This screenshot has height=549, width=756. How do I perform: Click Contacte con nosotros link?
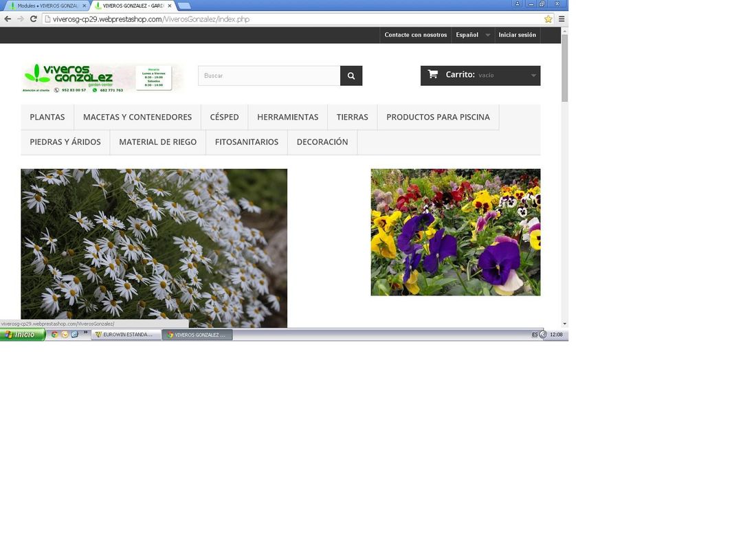tap(416, 35)
